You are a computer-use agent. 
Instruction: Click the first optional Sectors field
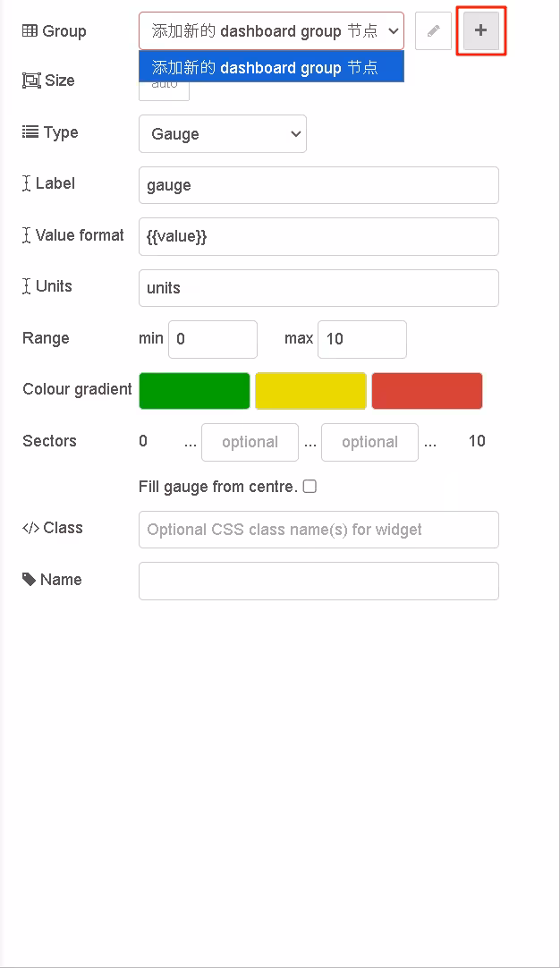coord(250,442)
